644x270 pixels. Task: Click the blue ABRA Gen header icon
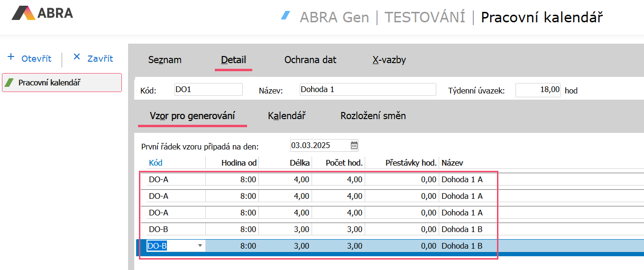point(285,16)
